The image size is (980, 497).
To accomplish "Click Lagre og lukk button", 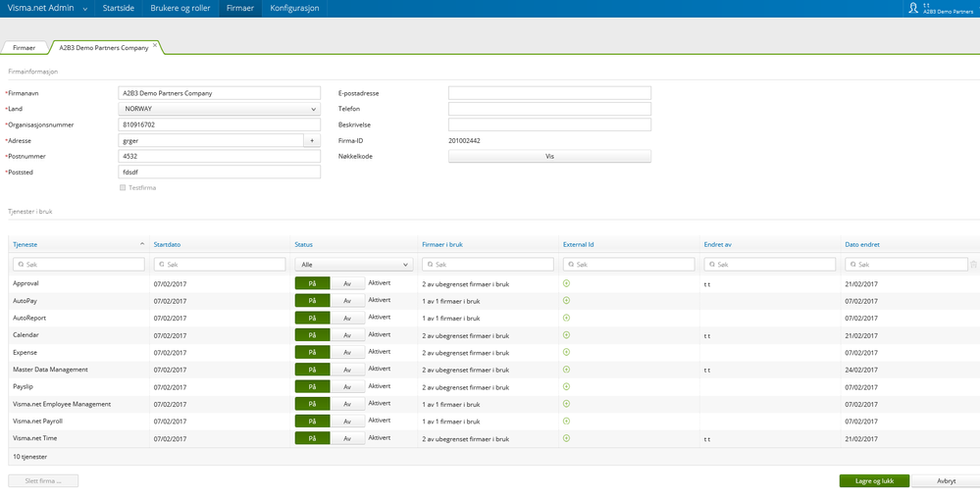I will [x=874, y=480].
